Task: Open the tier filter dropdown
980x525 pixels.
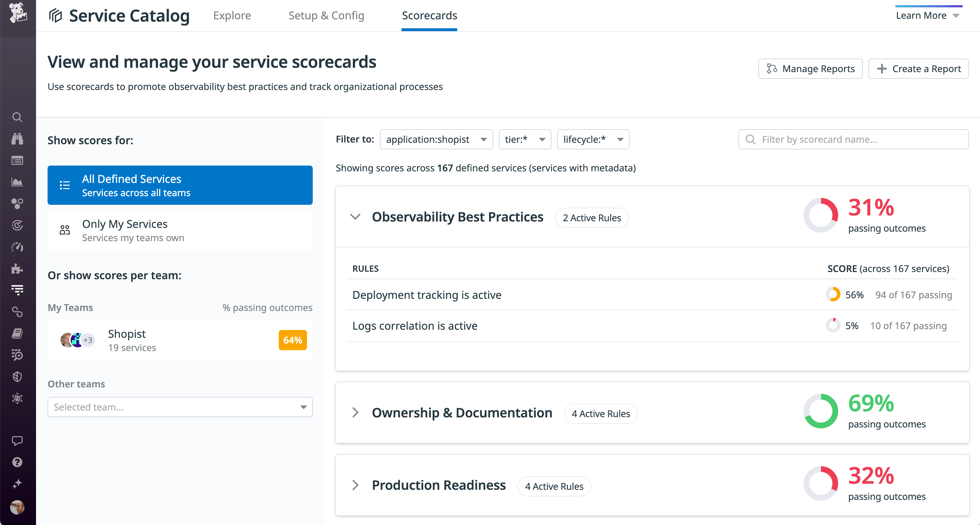Action: point(525,139)
